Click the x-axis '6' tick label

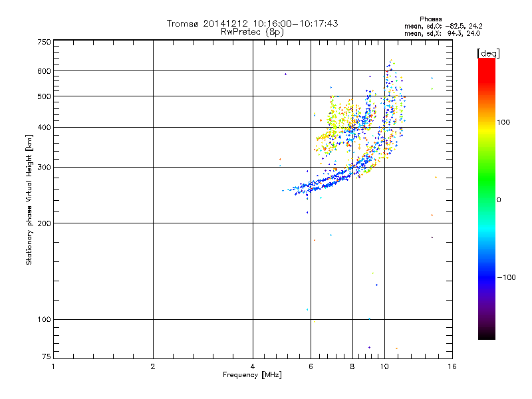311,366
